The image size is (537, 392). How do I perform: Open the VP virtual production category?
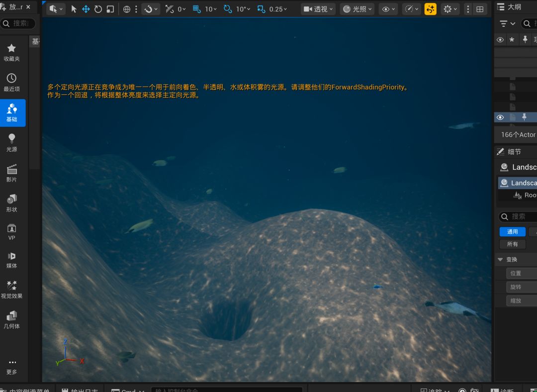point(11,232)
